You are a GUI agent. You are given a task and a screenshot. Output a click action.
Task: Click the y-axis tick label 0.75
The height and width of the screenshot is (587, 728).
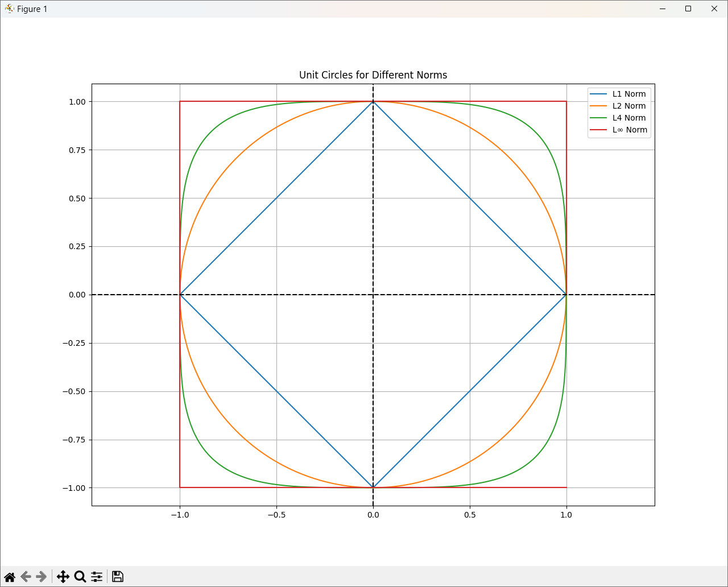[x=75, y=150]
